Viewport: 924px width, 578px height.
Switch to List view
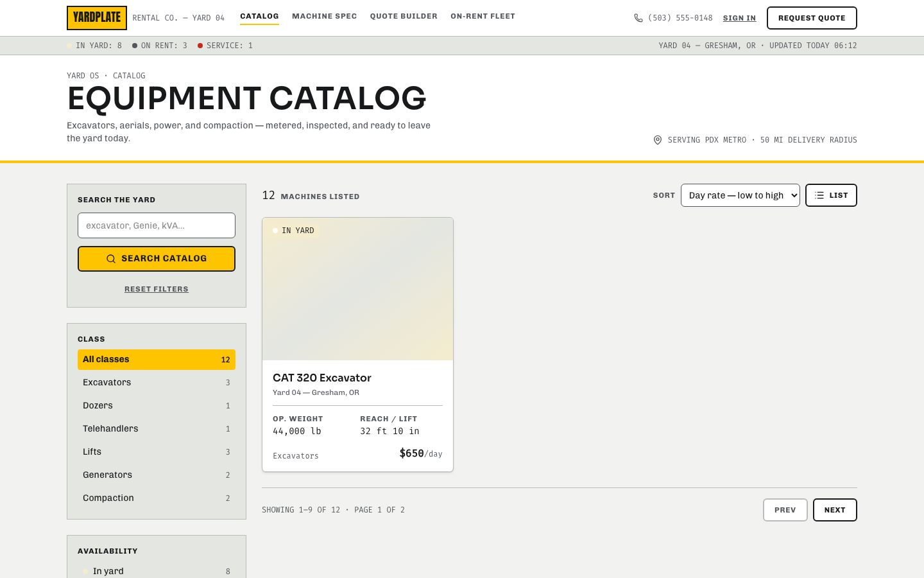click(831, 195)
